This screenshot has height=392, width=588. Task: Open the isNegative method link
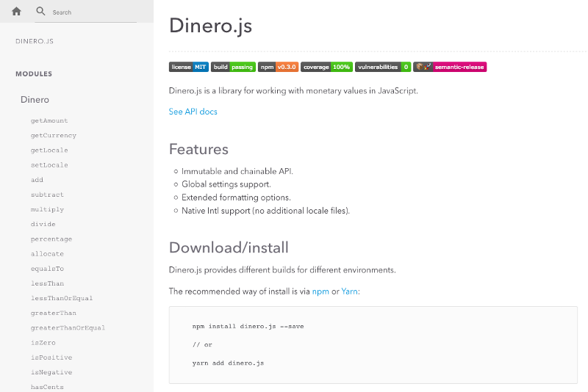click(x=51, y=372)
